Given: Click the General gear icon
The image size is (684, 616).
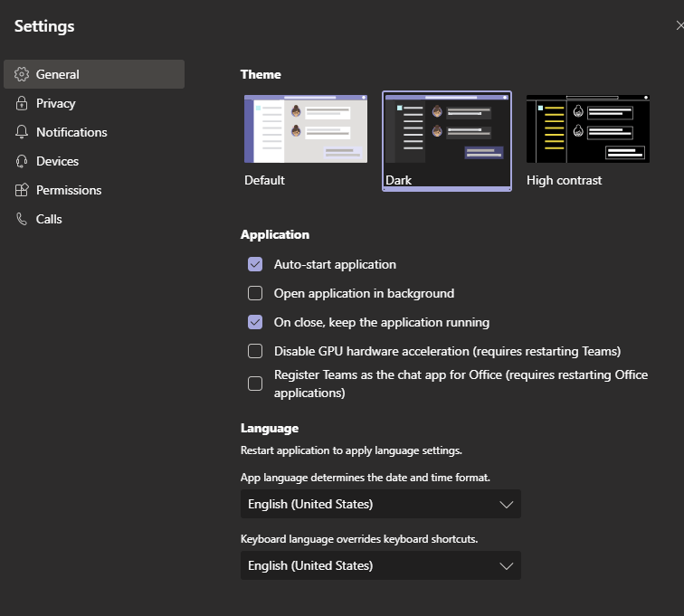Looking at the screenshot, I should 22,74.
